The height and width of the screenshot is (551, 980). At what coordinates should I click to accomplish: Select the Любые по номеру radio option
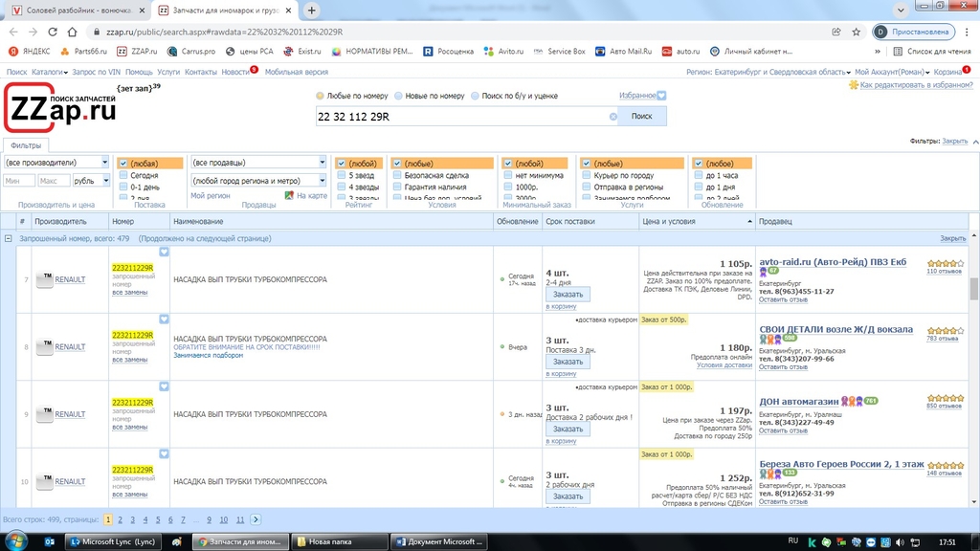(x=320, y=96)
